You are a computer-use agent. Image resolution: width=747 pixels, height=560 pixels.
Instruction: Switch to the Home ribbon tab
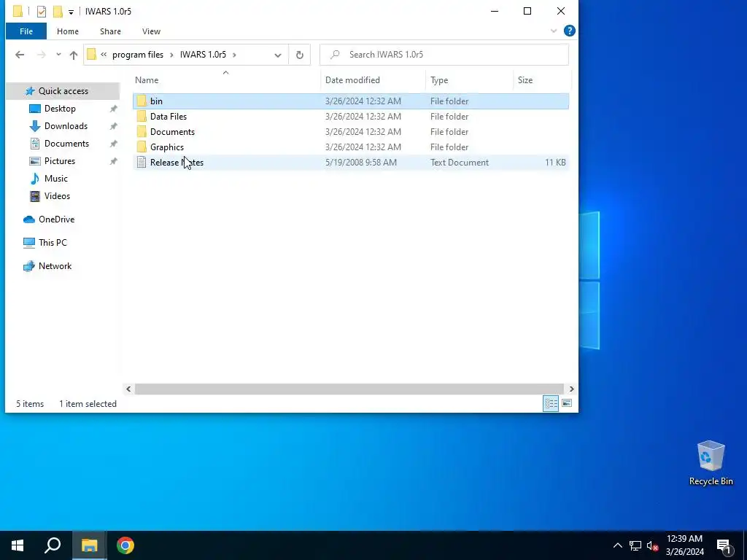point(68,31)
